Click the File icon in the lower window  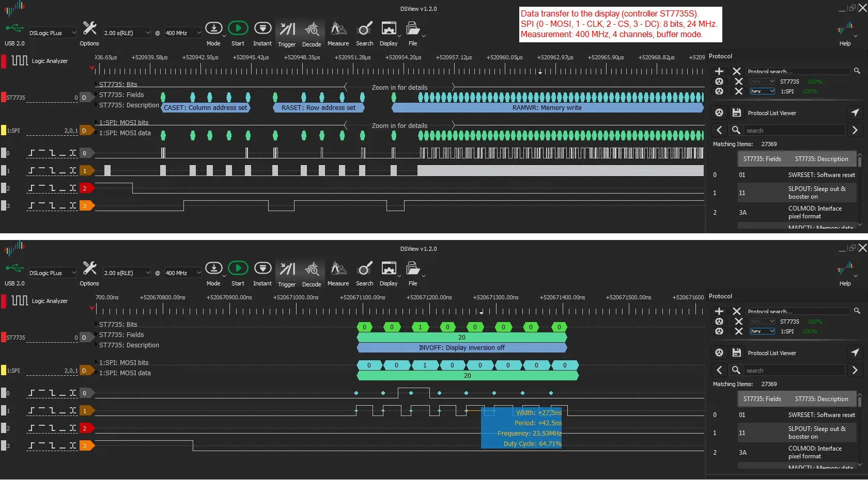point(412,268)
